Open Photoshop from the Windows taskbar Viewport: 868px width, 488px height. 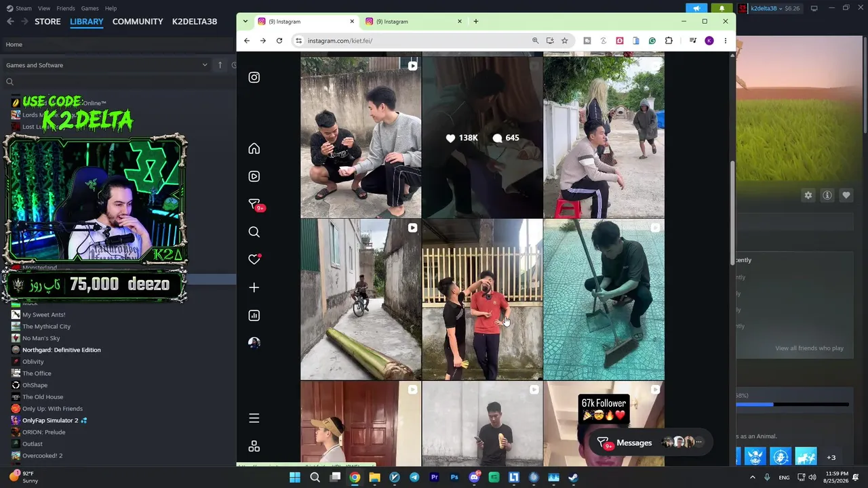pos(454,477)
